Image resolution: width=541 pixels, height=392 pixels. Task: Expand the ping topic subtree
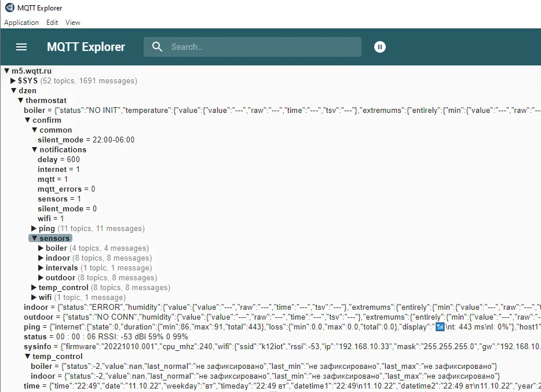pos(34,228)
